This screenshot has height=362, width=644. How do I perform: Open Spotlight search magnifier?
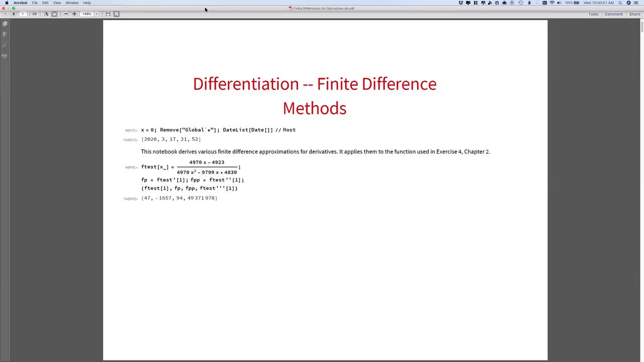[620, 3]
